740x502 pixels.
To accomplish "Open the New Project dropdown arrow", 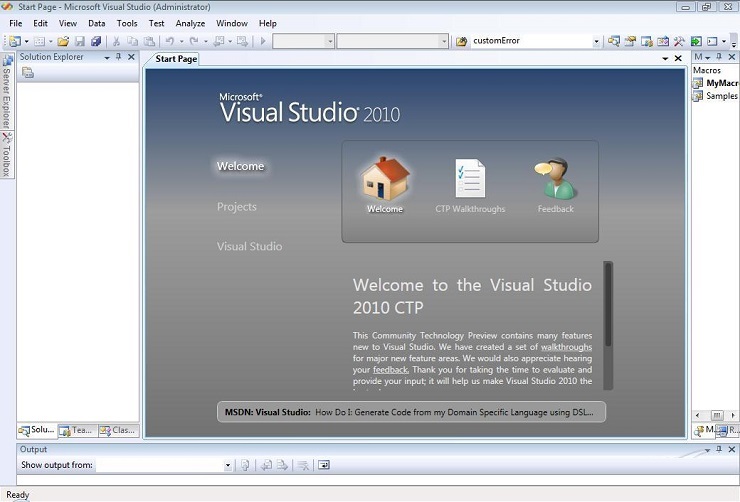I will [x=26, y=42].
